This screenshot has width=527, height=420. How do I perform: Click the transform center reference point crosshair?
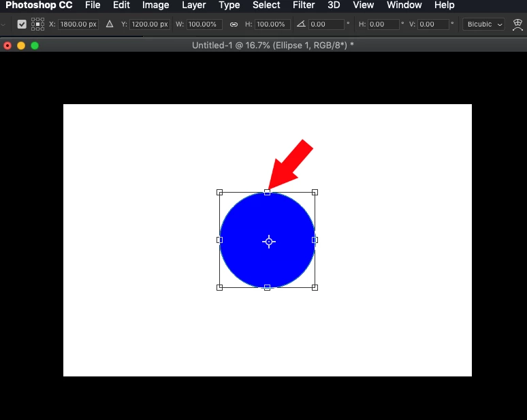point(269,242)
